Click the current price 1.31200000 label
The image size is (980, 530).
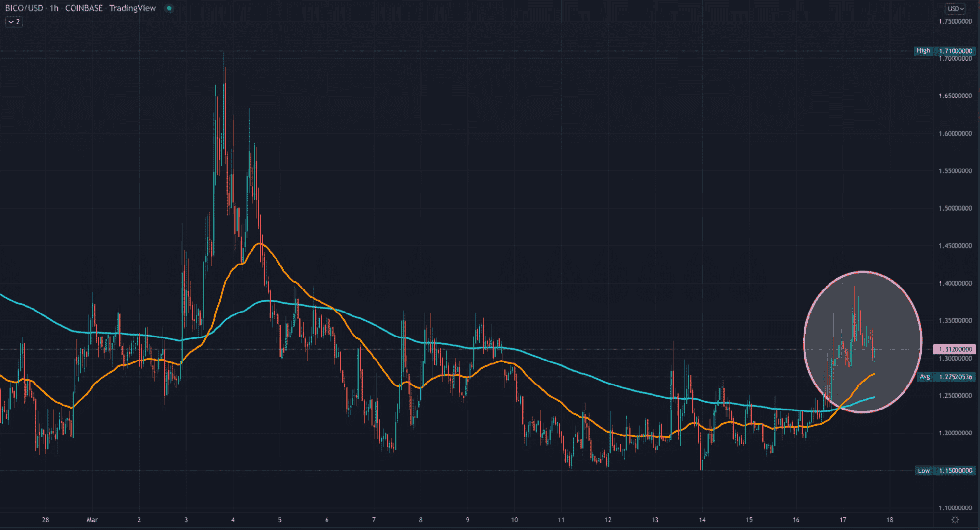click(x=954, y=349)
